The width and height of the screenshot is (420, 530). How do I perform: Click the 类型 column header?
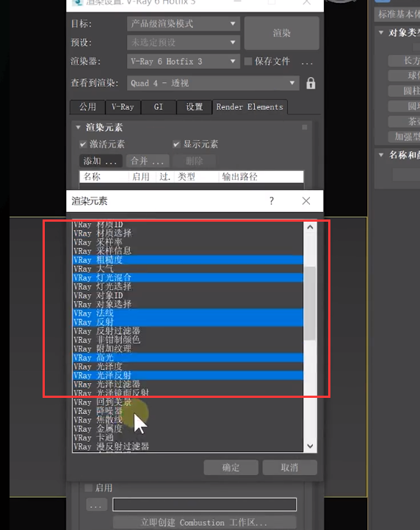196,177
